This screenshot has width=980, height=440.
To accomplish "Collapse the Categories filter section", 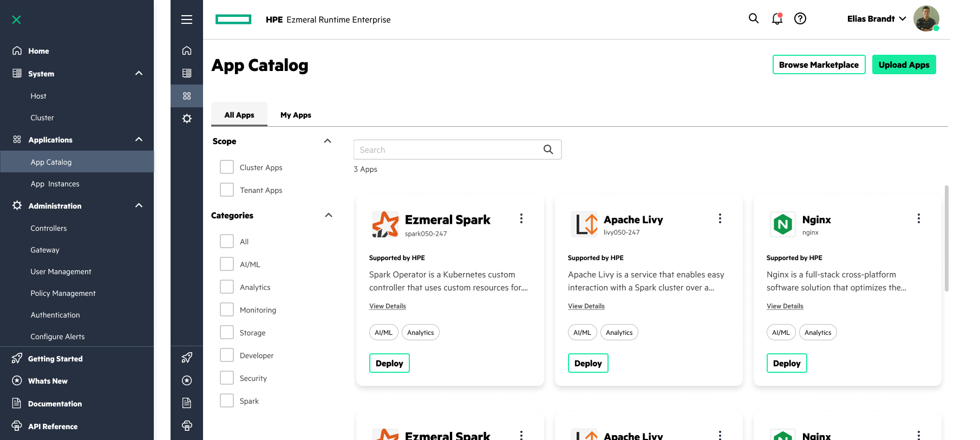I will pos(329,215).
